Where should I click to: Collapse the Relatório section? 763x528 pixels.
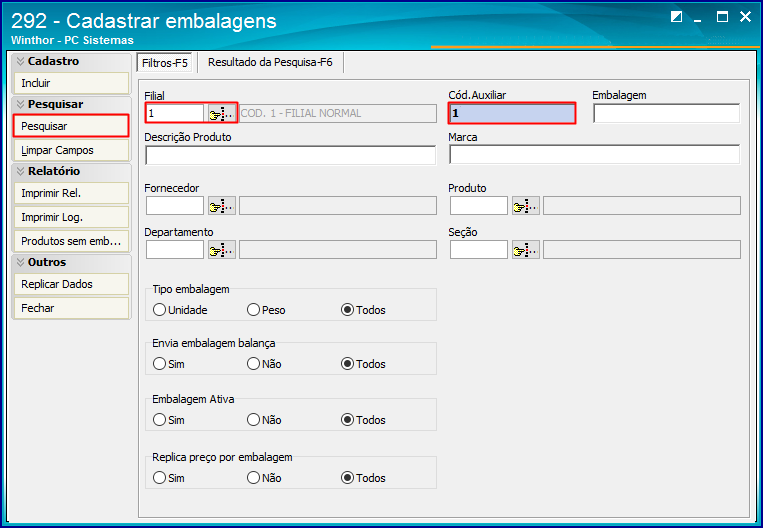(20, 171)
